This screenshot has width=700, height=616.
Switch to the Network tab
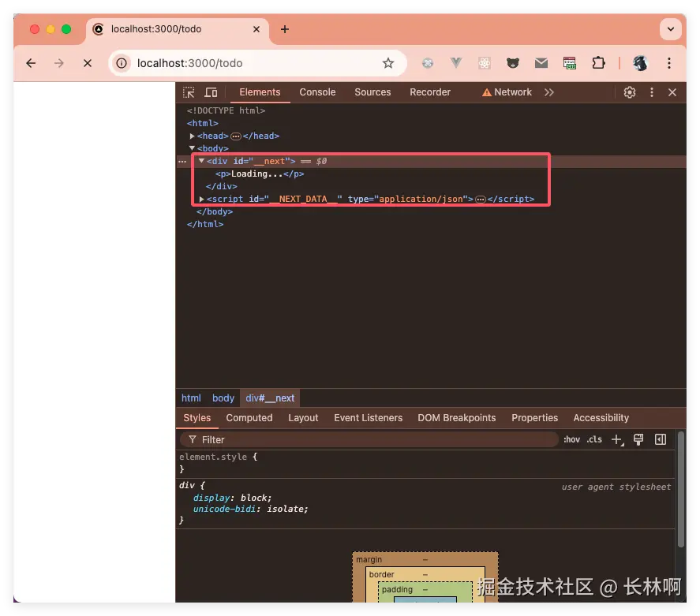(x=507, y=92)
